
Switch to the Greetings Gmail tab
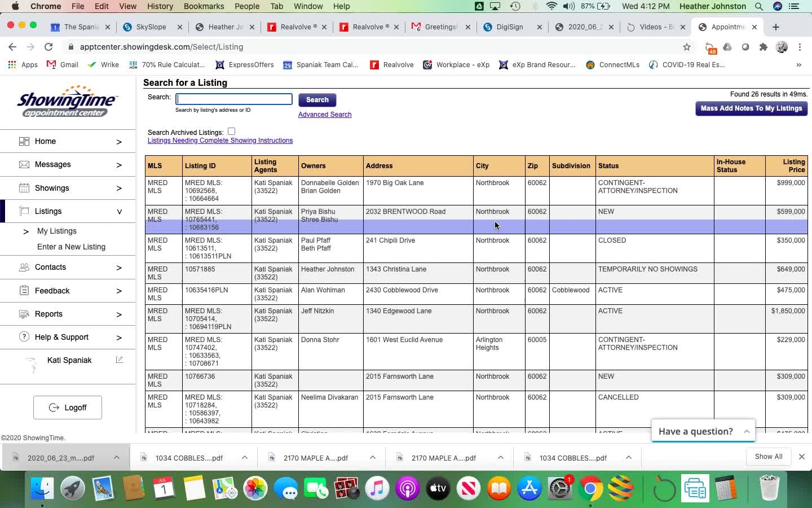click(440, 27)
